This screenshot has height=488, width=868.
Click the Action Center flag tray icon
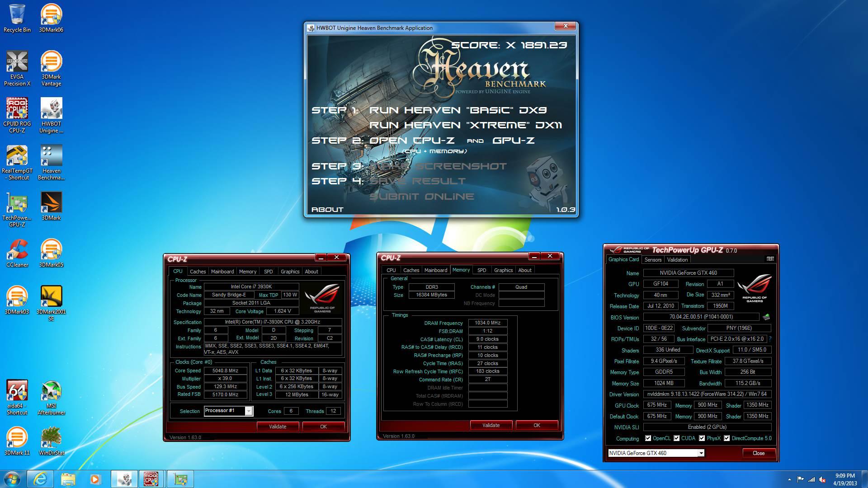click(800, 479)
